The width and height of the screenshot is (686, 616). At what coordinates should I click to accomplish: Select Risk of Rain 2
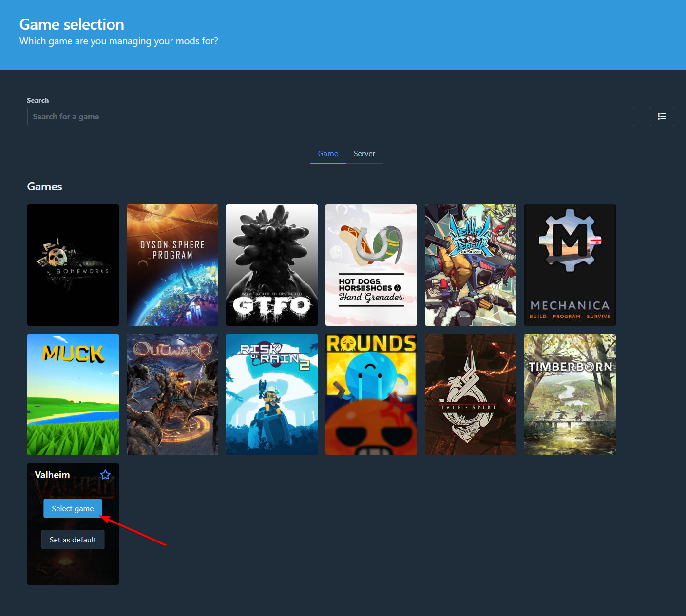point(271,394)
